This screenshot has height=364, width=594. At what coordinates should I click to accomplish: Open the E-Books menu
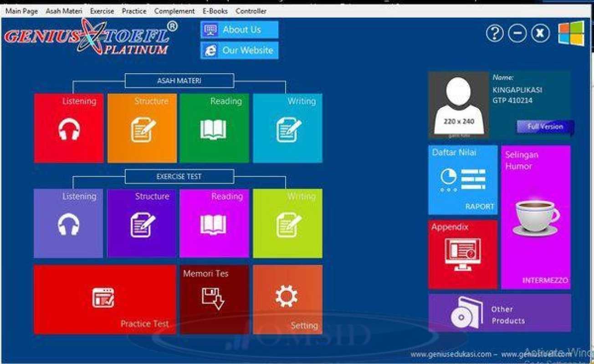(215, 11)
